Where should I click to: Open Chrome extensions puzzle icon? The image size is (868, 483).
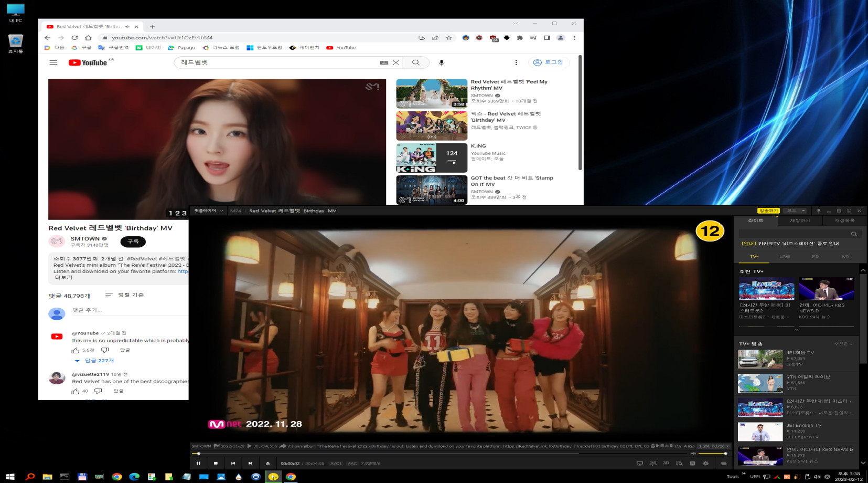[x=520, y=38]
